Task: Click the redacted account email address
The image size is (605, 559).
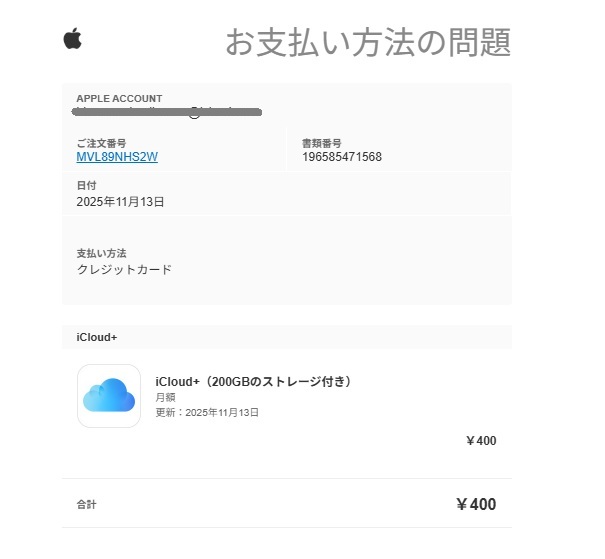Action: pyautogui.click(x=168, y=112)
